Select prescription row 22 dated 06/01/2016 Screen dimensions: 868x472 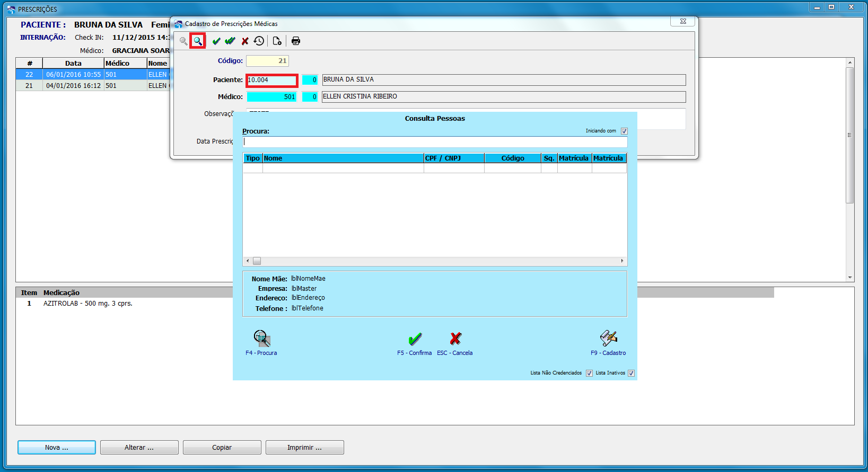click(x=93, y=75)
